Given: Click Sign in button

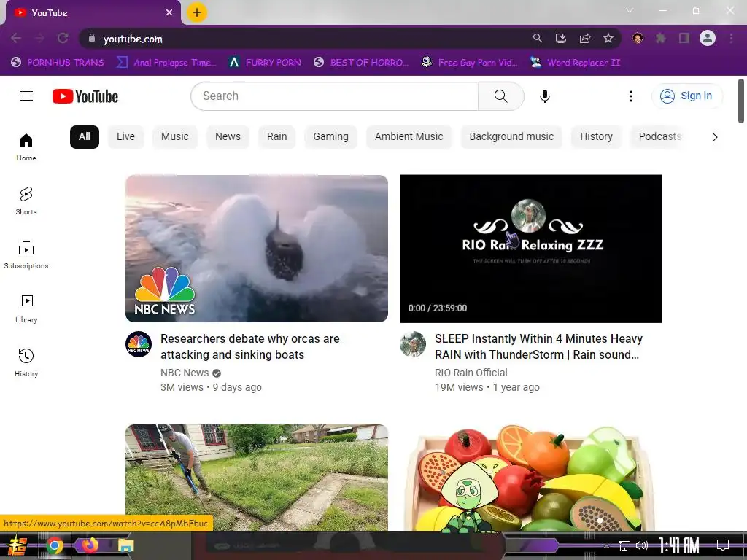Looking at the screenshot, I should [x=686, y=96].
